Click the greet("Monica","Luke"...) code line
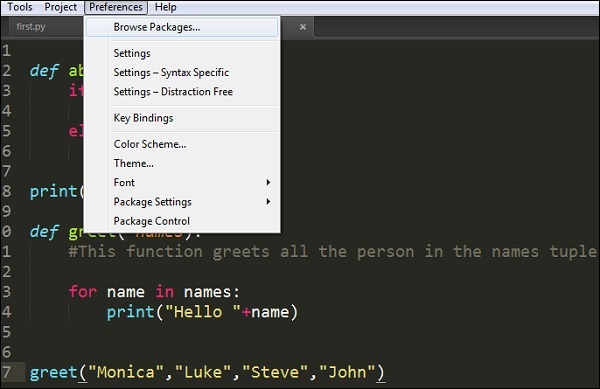 pyautogui.click(x=207, y=372)
